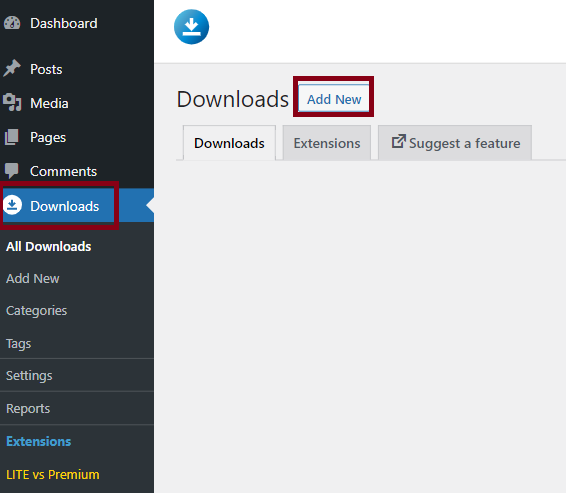Open blue Extensions link in sidebar
566x493 pixels.
(39, 441)
